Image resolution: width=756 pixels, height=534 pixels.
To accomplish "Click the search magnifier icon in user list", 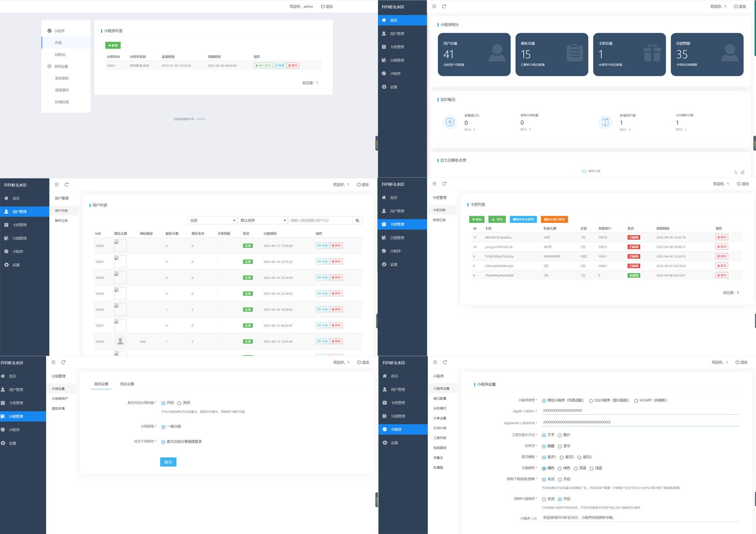I will (x=357, y=220).
